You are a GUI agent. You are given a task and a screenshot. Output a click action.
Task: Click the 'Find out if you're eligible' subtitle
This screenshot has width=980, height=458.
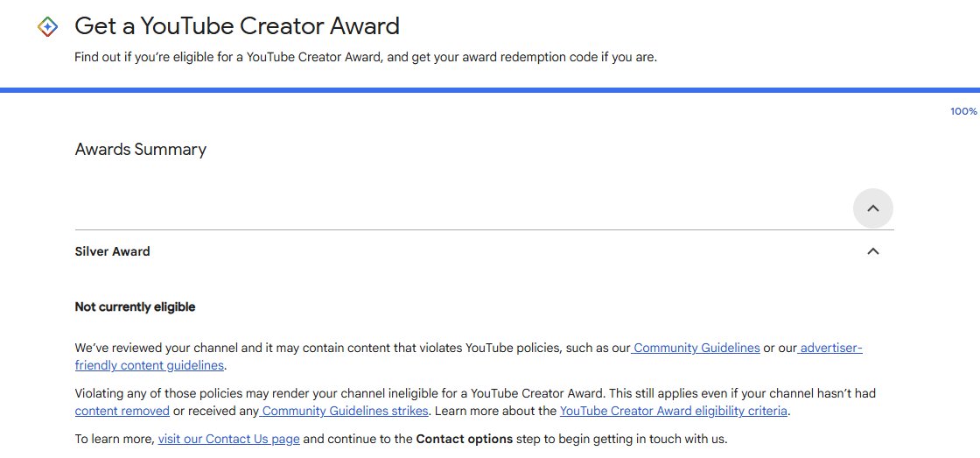tap(366, 58)
